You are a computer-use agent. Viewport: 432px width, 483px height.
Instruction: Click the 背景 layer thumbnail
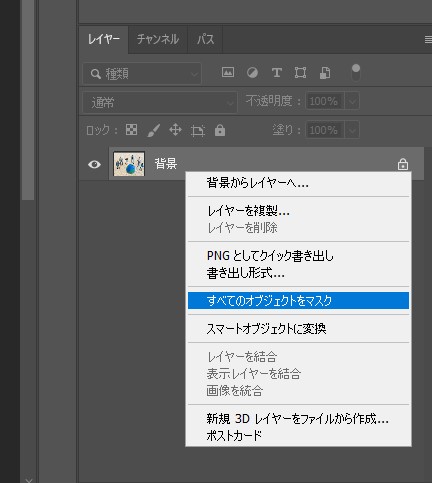pyautogui.click(x=129, y=164)
